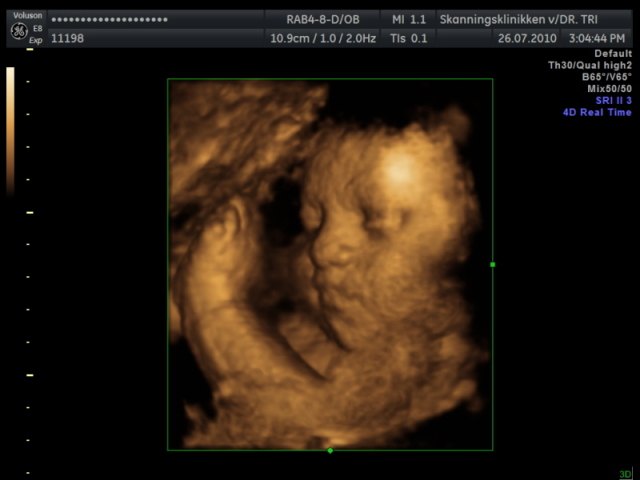Select the Default preset label

pyautogui.click(x=612, y=53)
